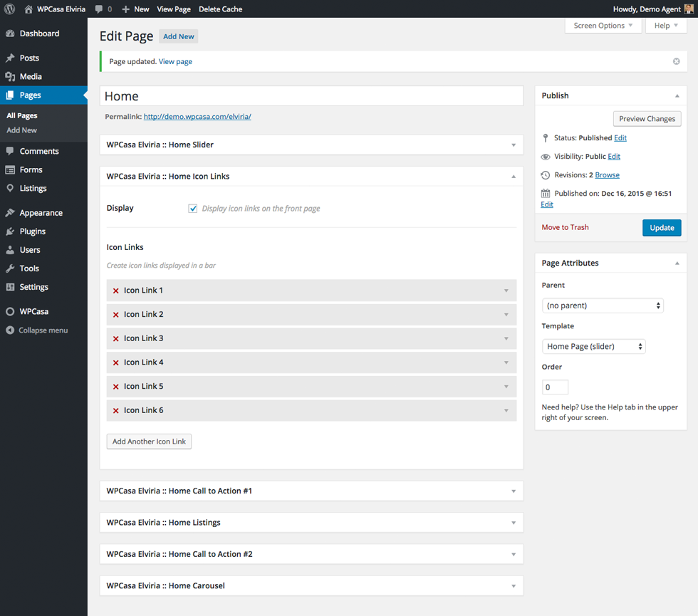Remove Icon Link 6 with red X

tap(116, 411)
